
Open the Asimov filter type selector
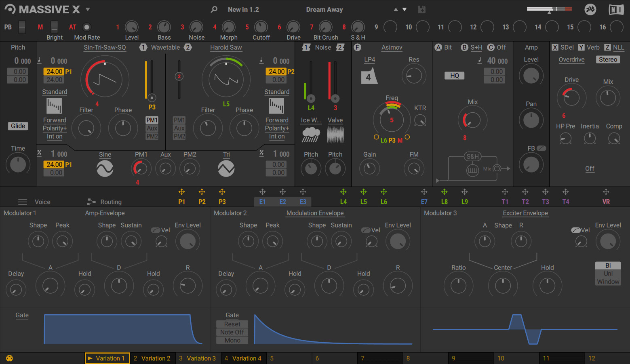tap(391, 47)
